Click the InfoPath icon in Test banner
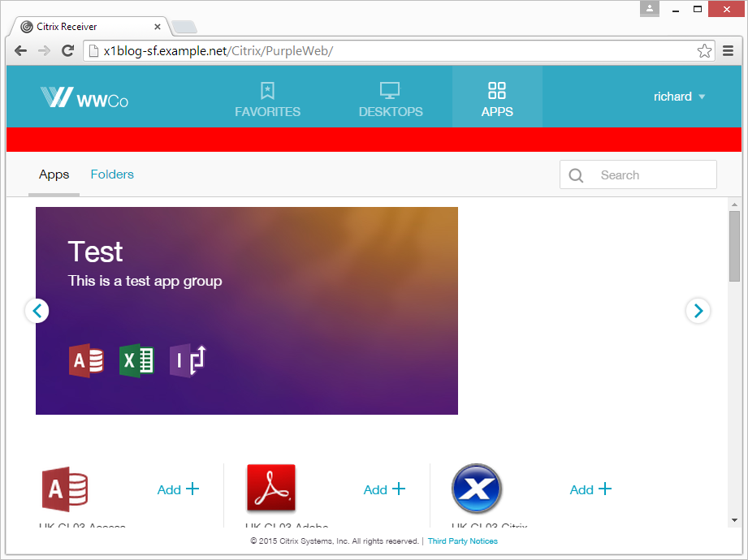748x560 pixels. pos(188,360)
